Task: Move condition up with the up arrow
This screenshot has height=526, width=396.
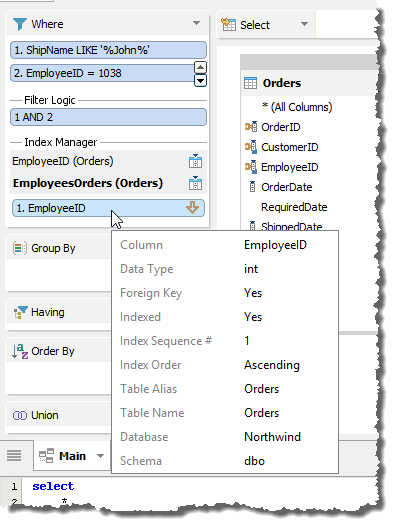Action: (x=200, y=67)
